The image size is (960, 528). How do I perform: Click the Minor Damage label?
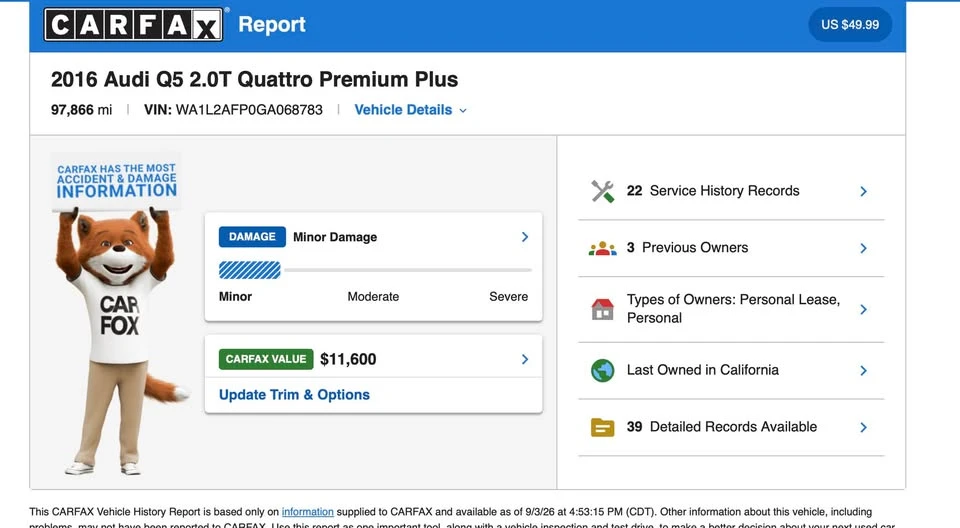pyautogui.click(x=335, y=237)
